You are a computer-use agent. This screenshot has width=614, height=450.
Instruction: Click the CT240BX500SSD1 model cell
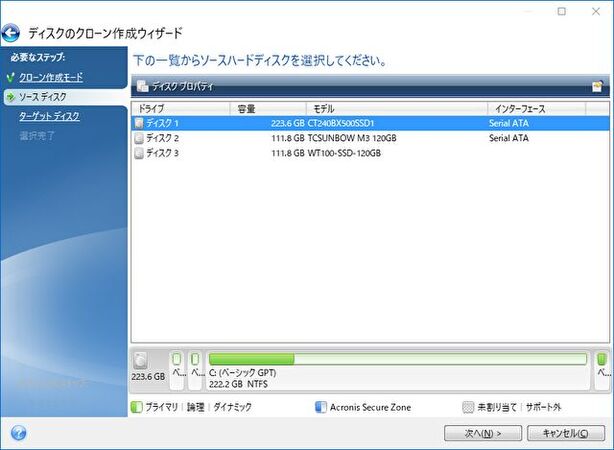tap(341, 123)
